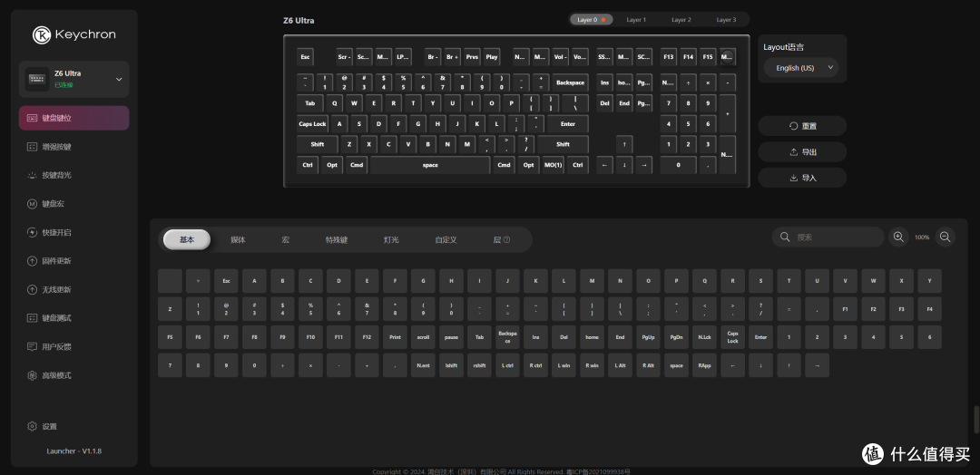Select the knob key at keyboard top-right
The height and width of the screenshot is (475, 980).
[x=727, y=57]
